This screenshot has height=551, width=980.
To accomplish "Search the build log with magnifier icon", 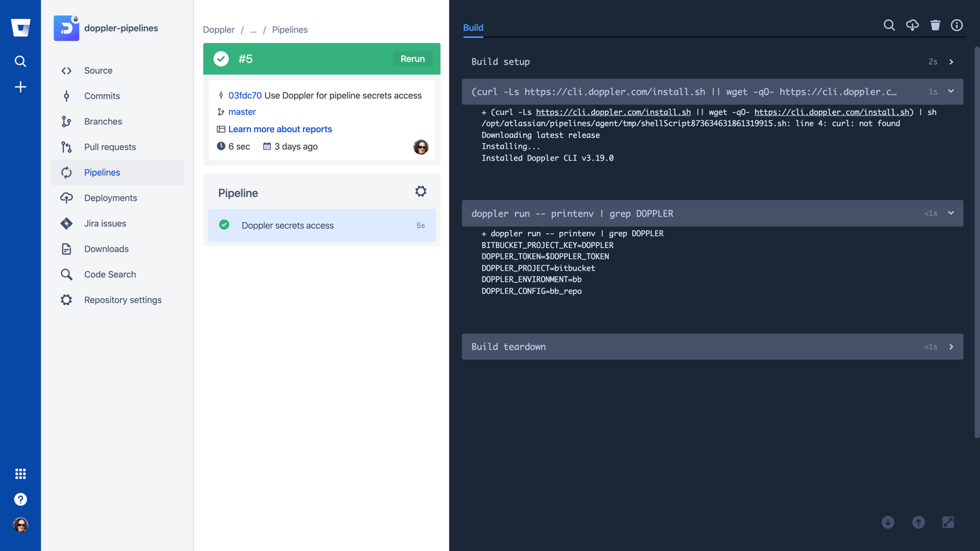I will point(889,25).
